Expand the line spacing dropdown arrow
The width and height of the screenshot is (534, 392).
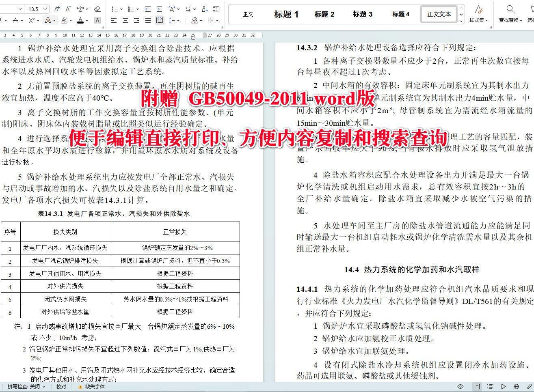click(x=178, y=20)
